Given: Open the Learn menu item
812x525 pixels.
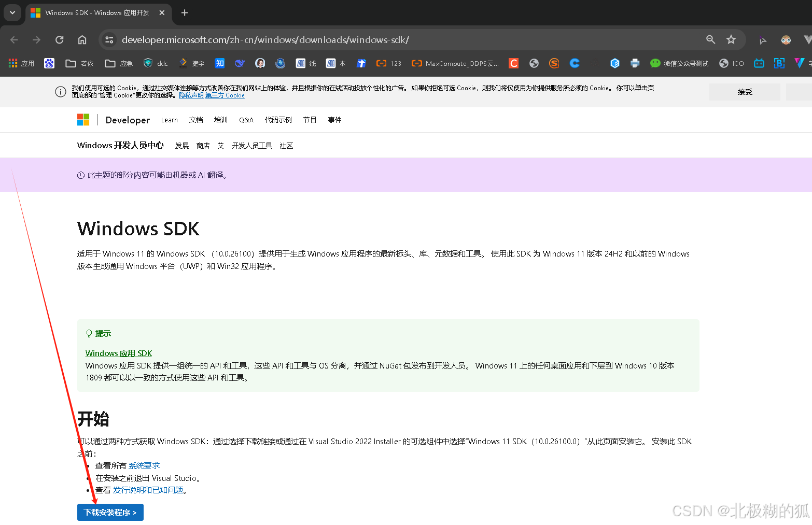Looking at the screenshot, I should (169, 120).
